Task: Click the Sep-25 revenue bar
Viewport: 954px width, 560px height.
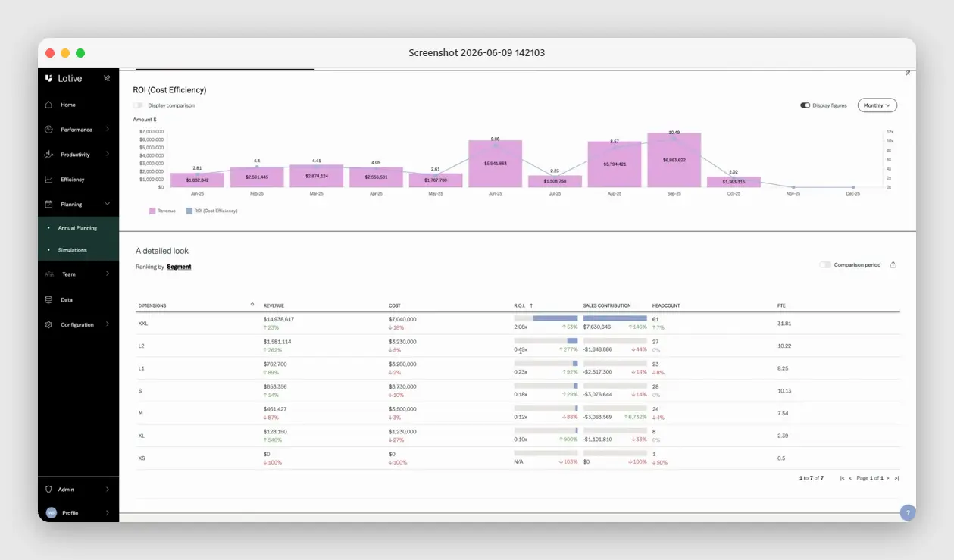Action: point(674,160)
